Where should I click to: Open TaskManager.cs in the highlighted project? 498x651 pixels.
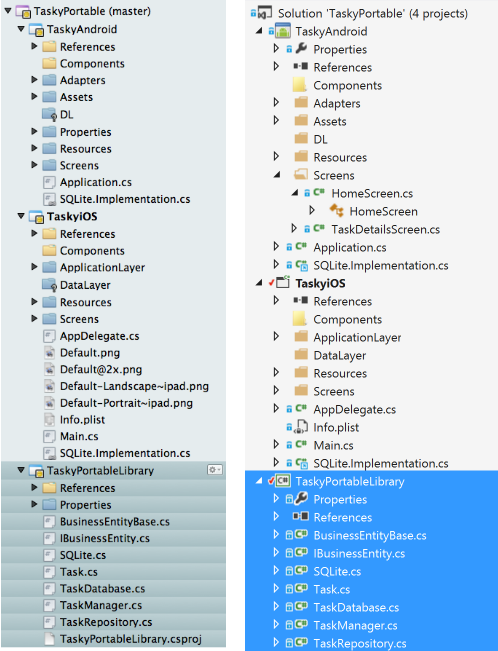point(355,625)
